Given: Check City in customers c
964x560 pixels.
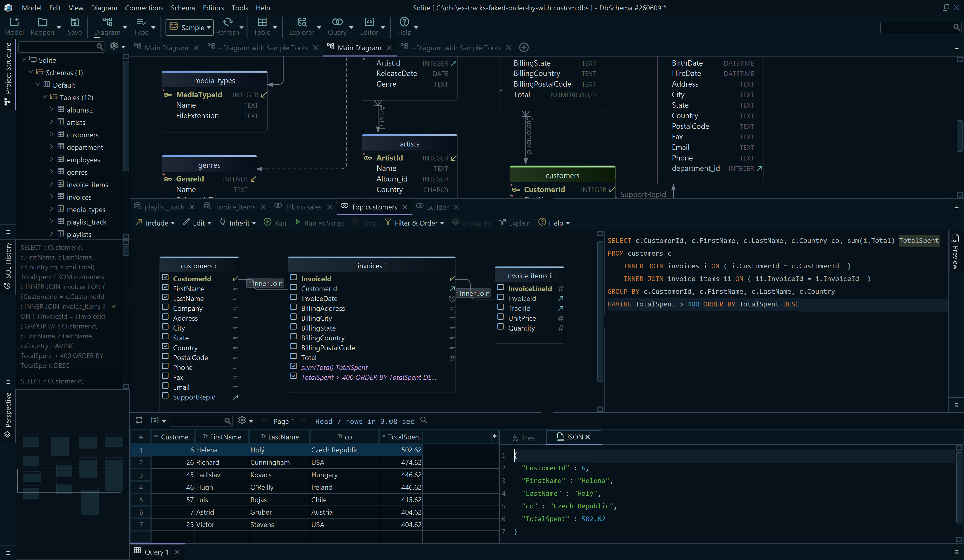Looking at the screenshot, I should click(x=165, y=326).
